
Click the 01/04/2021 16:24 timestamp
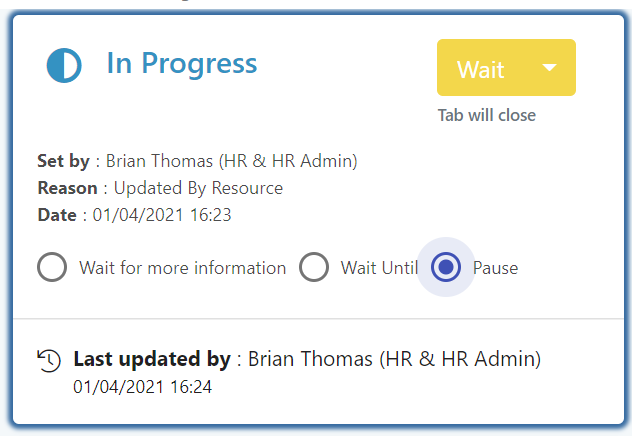point(142,386)
